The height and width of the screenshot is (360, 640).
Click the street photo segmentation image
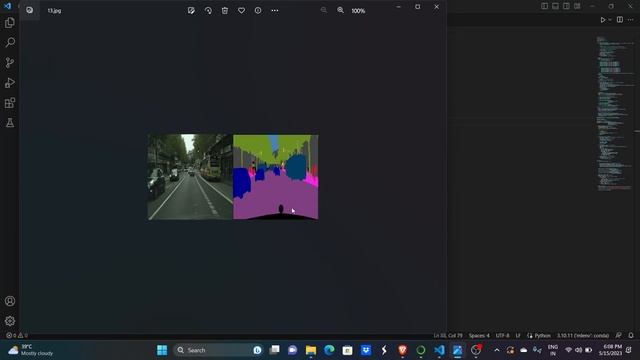coord(233,177)
